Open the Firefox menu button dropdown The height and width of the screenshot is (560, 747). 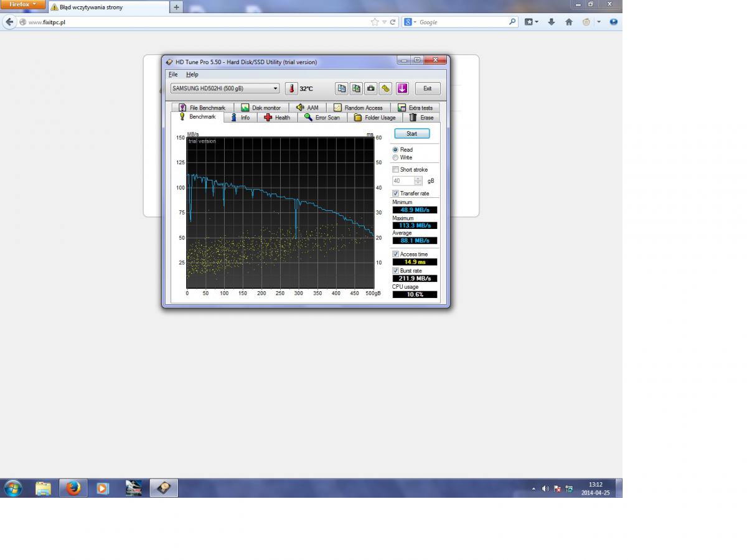point(23,4)
